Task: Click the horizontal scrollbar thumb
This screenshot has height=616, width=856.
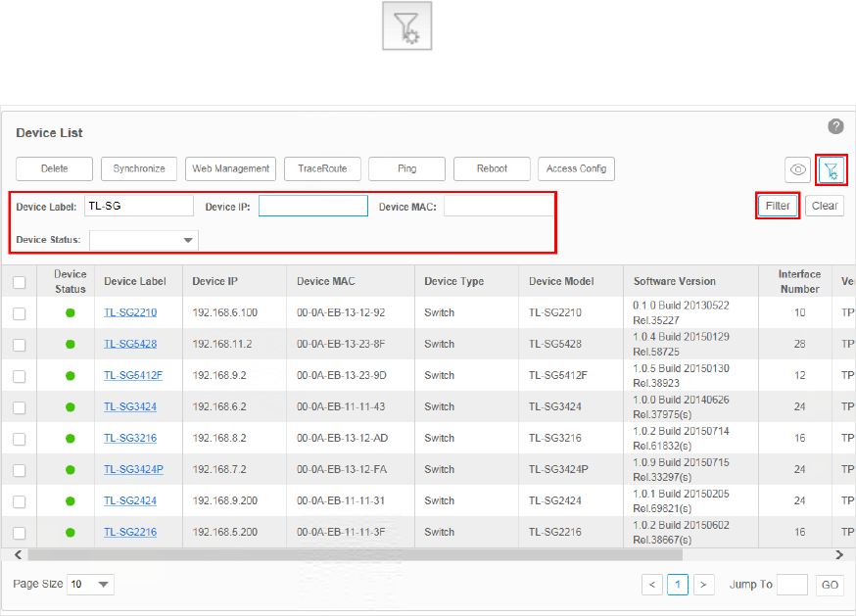Action: (355, 555)
